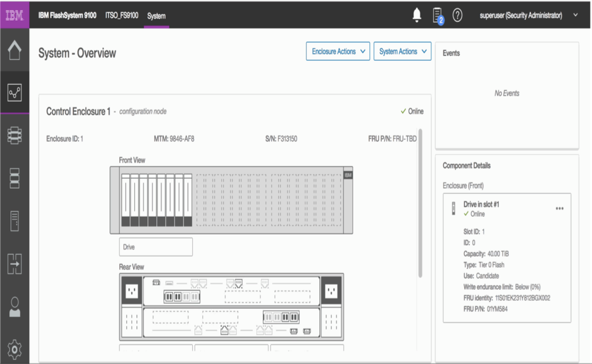Open the drive slot #1 ellipsis menu
Image resolution: width=592 pixels, height=364 pixels.
click(x=560, y=208)
